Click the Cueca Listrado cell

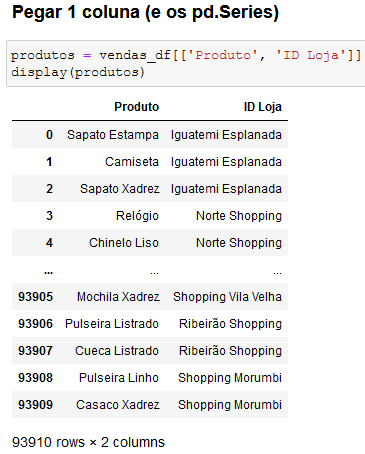click(117, 351)
